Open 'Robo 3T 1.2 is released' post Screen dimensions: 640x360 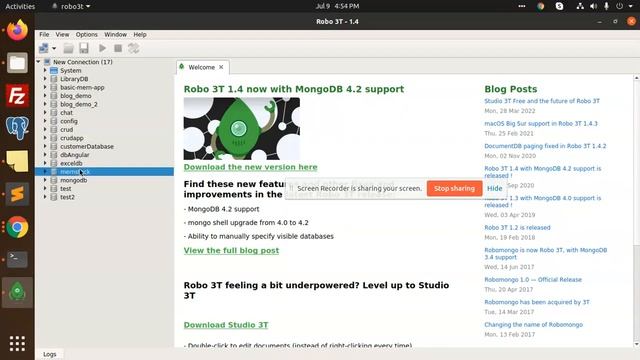coord(517,227)
